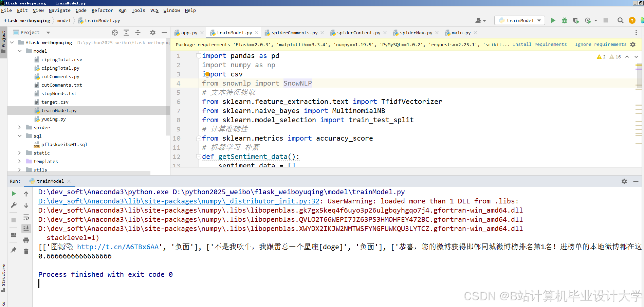644x307 pixels.
Task: Expand the spider folder
Action: click(20, 127)
